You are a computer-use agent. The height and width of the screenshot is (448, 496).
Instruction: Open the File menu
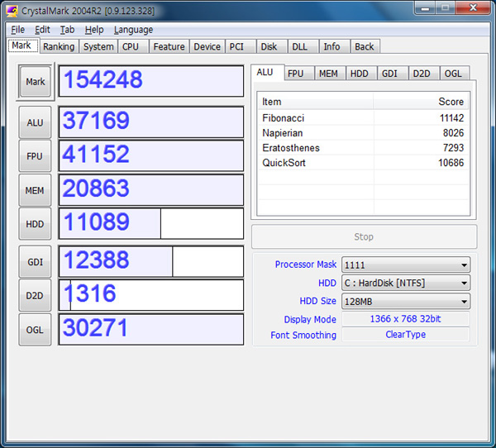17,30
